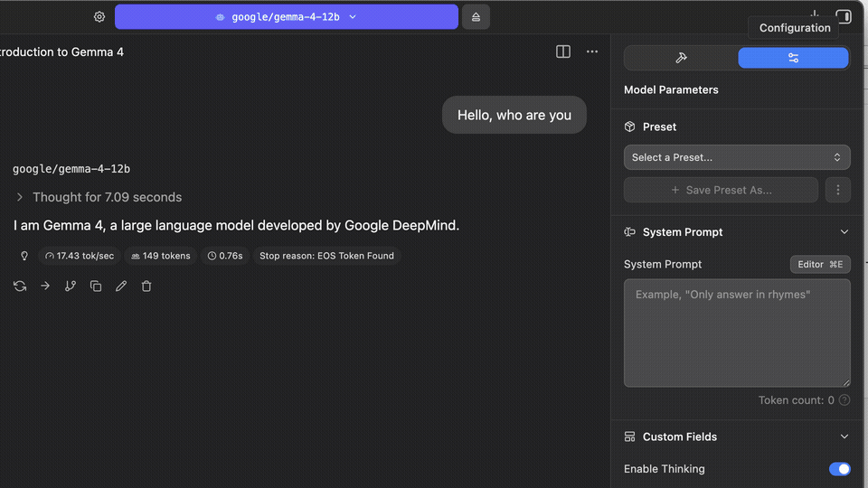The height and width of the screenshot is (488, 868).
Task: Regenerate the assistant response
Action: (x=20, y=286)
